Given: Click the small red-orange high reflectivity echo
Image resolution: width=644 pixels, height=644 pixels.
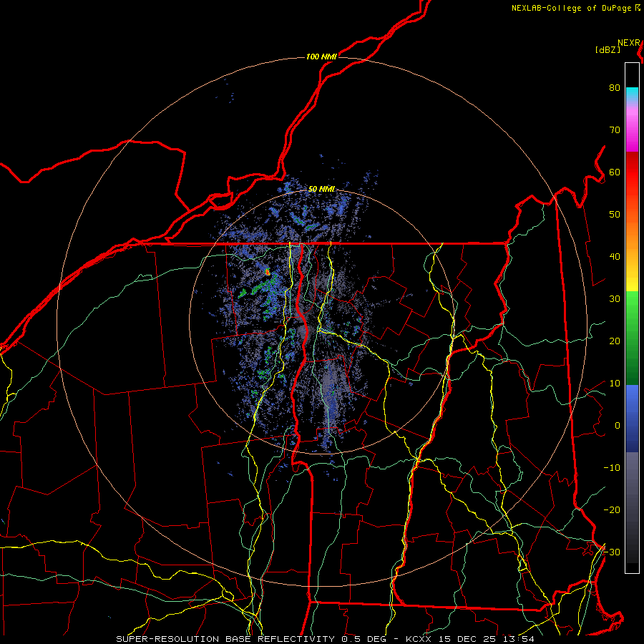Looking at the screenshot, I should click(x=268, y=271).
